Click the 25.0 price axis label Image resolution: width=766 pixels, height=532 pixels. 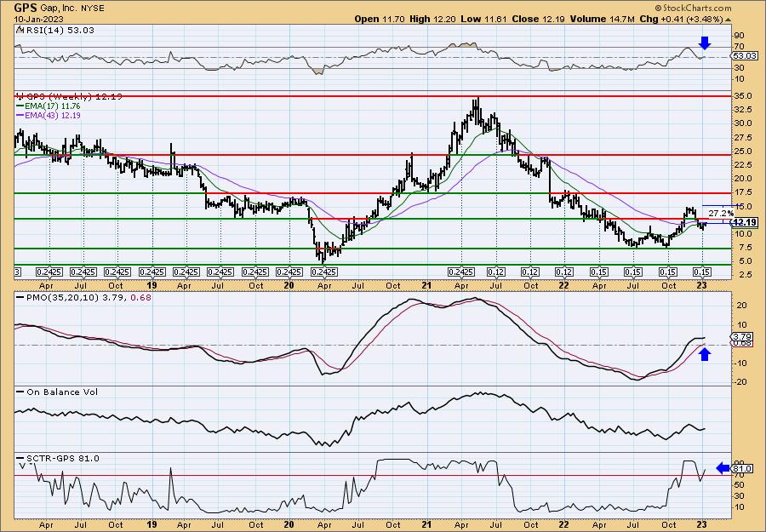(743, 152)
